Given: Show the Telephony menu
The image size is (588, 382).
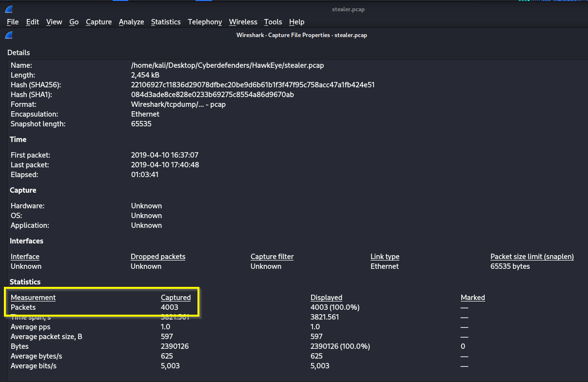Looking at the screenshot, I should click(x=205, y=22).
